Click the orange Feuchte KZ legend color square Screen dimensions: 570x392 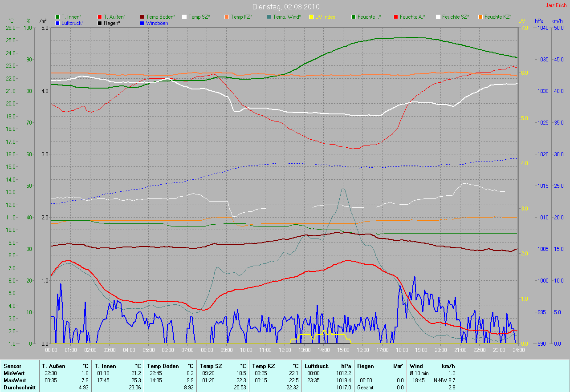(x=480, y=17)
